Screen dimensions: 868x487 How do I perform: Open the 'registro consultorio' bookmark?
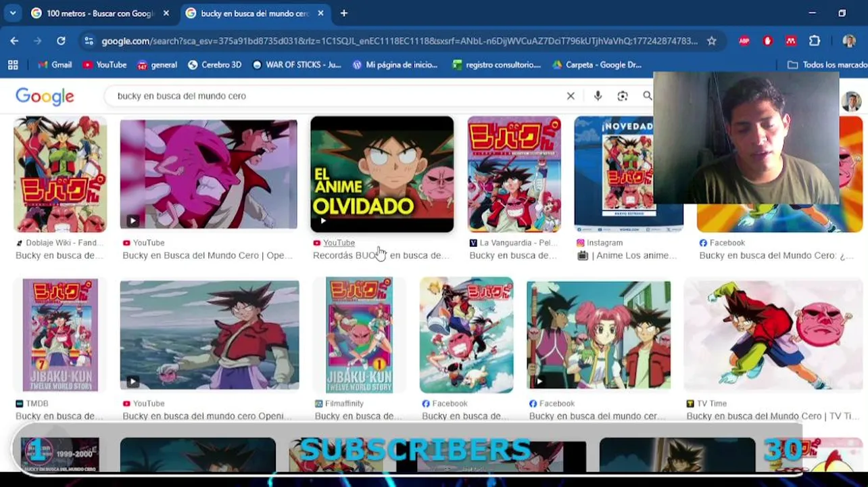click(x=497, y=65)
